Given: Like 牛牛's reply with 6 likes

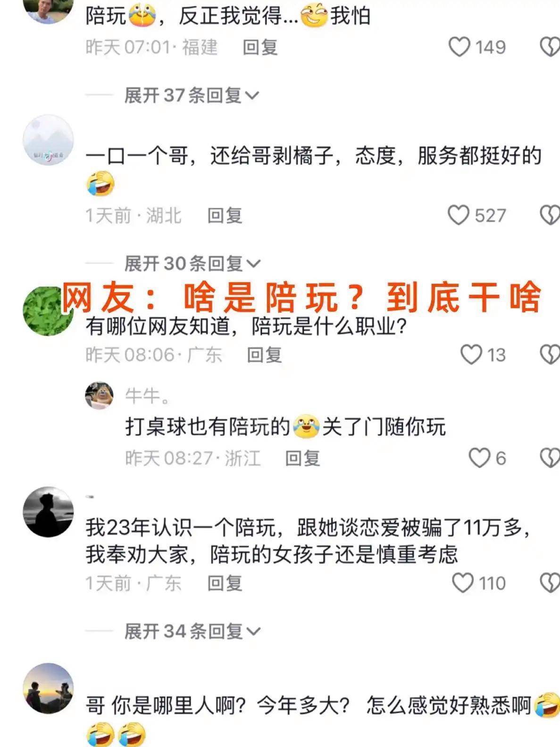Looking at the screenshot, I should pos(479,458).
